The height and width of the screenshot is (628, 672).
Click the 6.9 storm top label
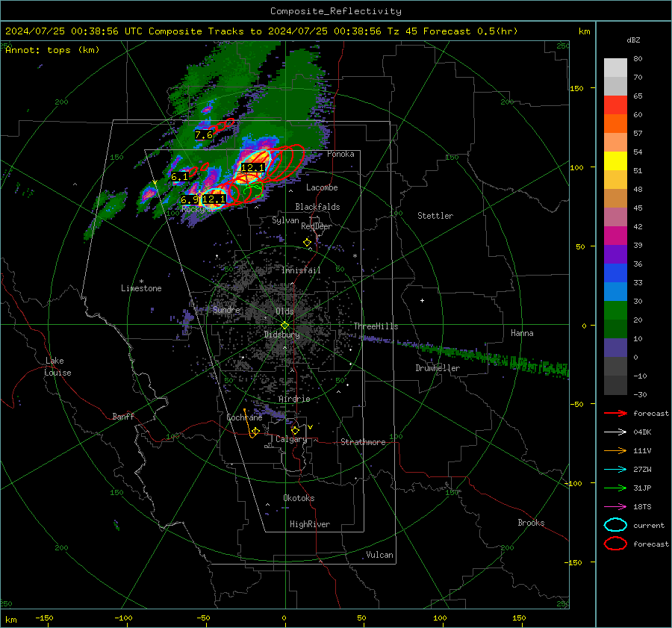(190, 200)
